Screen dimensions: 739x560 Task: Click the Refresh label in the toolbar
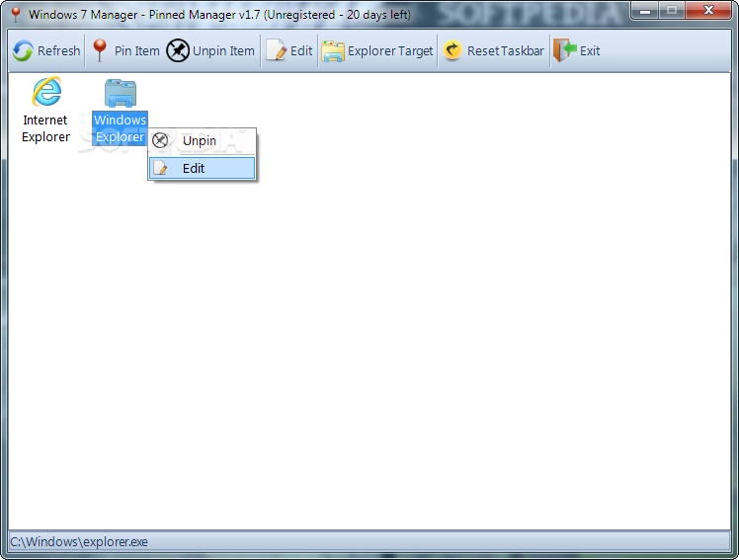click(59, 51)
